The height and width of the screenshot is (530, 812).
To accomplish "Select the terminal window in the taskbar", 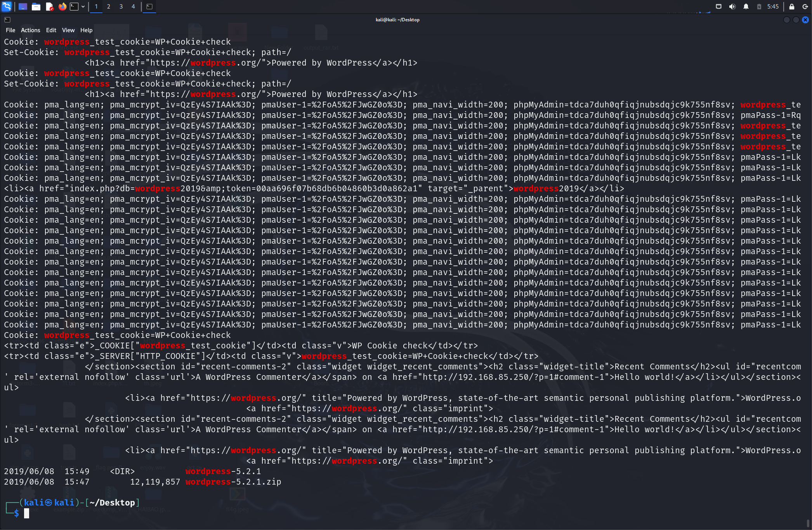I will [149, 6].
